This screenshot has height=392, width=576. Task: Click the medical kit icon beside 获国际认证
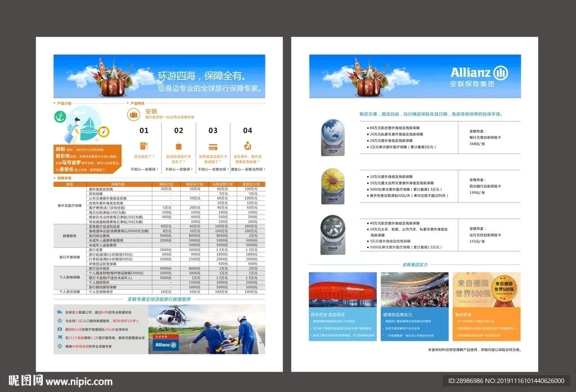(x=60, y=329)
